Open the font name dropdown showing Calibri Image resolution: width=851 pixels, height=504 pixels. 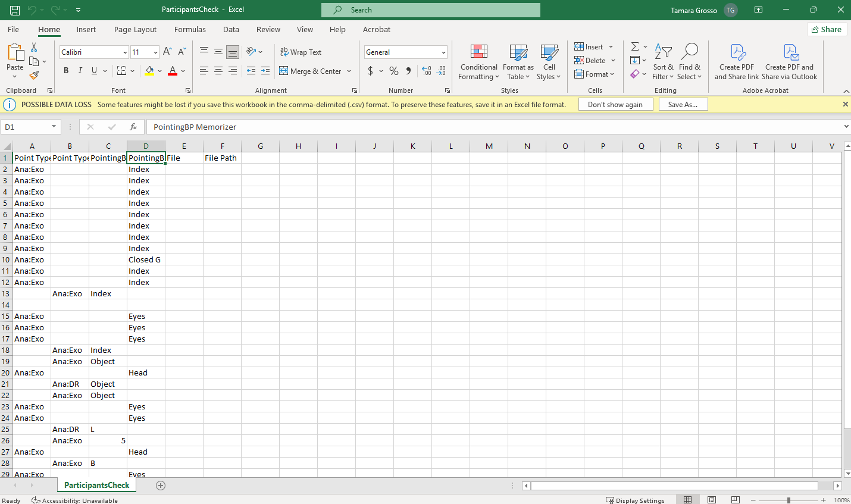click(x=125, y=52)
